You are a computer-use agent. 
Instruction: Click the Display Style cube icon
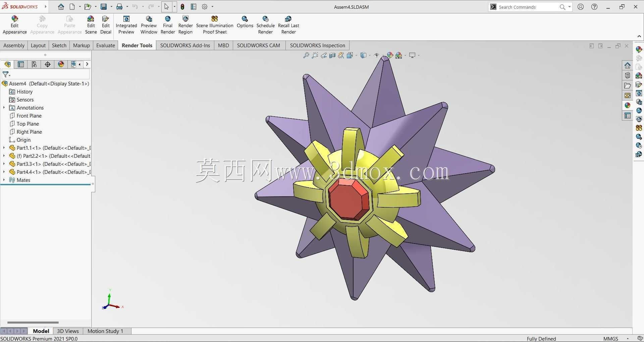(363, 55)
